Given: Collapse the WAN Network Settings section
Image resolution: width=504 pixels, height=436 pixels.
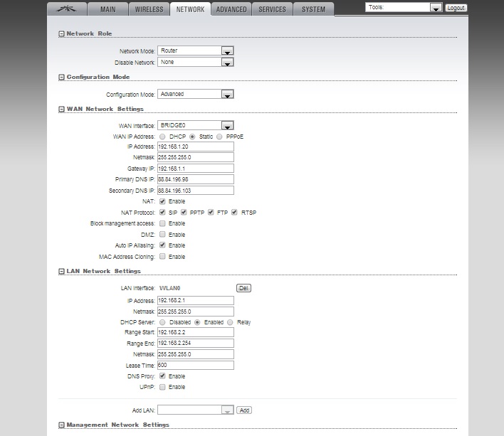Looking at the screenshot, I should (x=61, y=109).
